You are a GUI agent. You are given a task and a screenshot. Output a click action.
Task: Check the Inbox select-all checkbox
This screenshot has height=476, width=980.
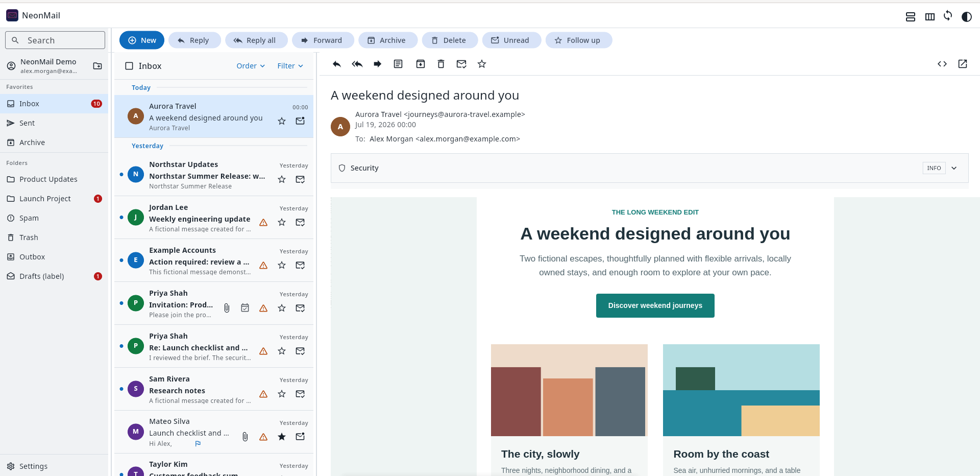click(x=129, y=66)
